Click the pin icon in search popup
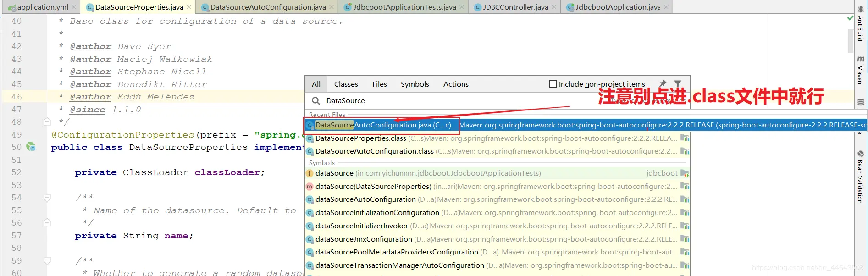 (662, 83)
